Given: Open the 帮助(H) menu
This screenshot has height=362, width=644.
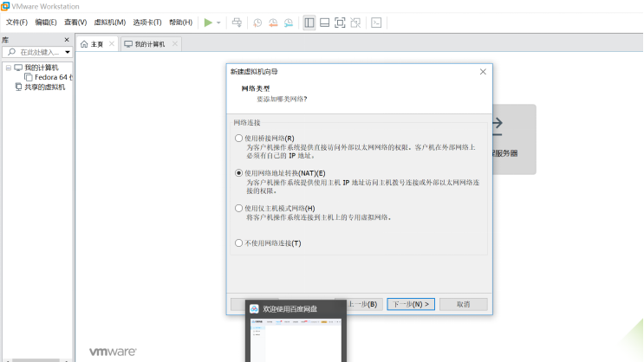Looking at the screenshot, I should point(180,23).
